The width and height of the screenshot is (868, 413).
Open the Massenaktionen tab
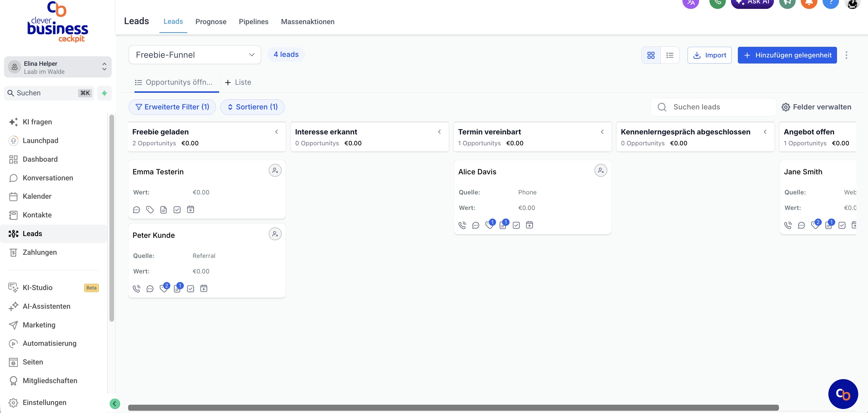(x=308, y=22)
